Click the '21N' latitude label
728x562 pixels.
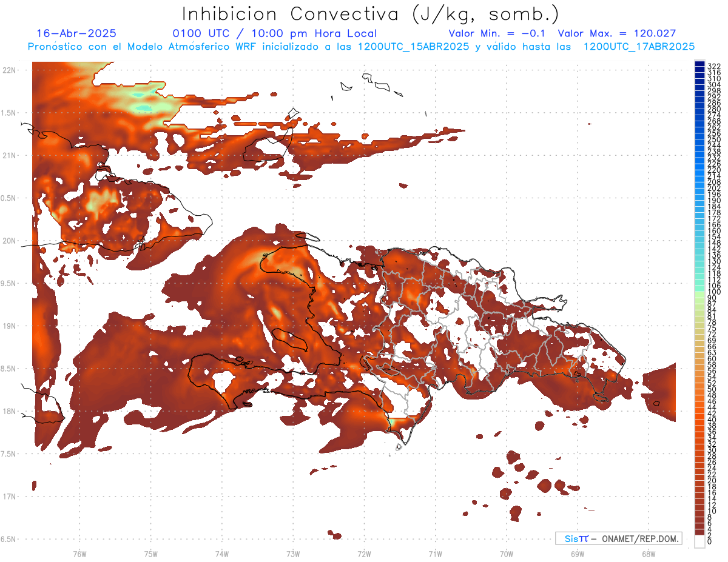10,156
